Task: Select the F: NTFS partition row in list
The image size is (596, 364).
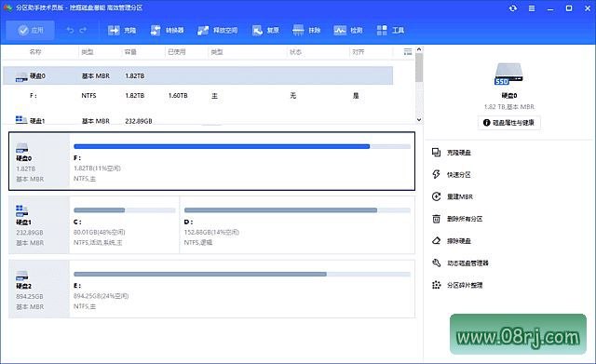Action: tap(198, 95)
